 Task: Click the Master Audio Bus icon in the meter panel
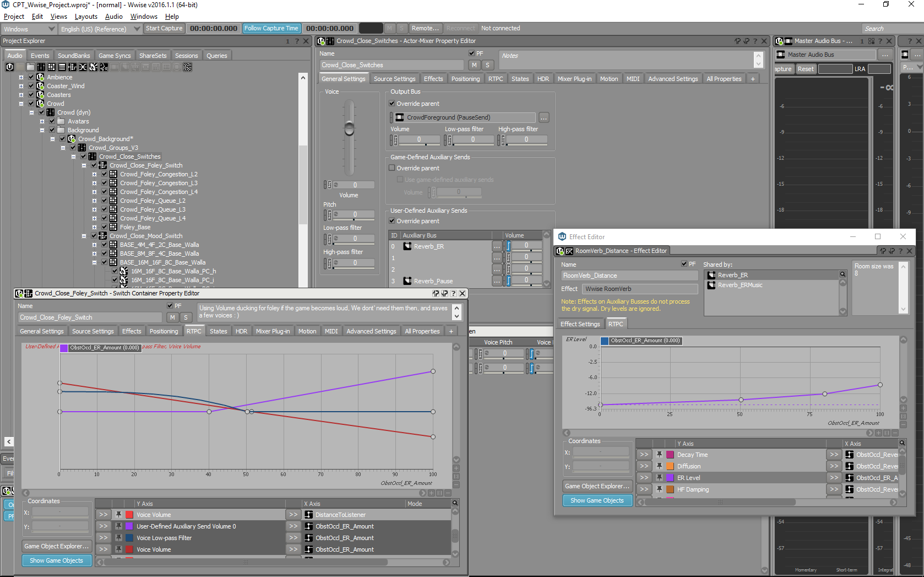pos(781,55)
